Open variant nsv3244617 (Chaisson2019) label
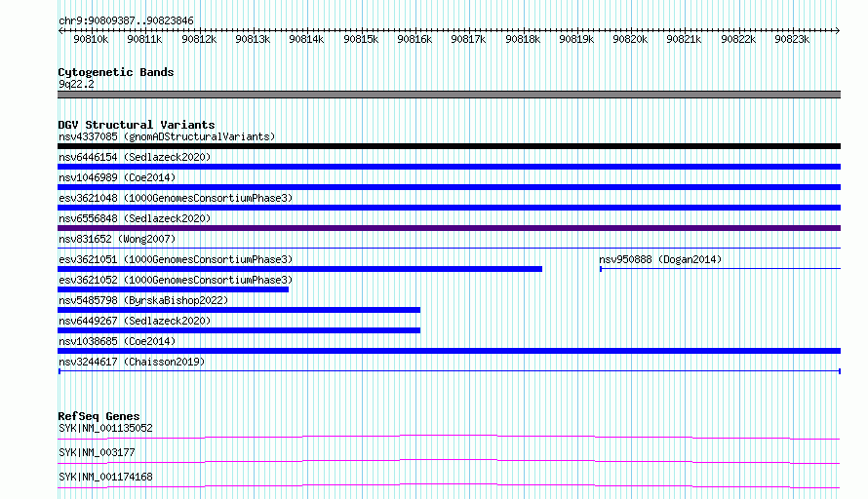The height and width of the screenshot is (499, 868). (132, 362)
